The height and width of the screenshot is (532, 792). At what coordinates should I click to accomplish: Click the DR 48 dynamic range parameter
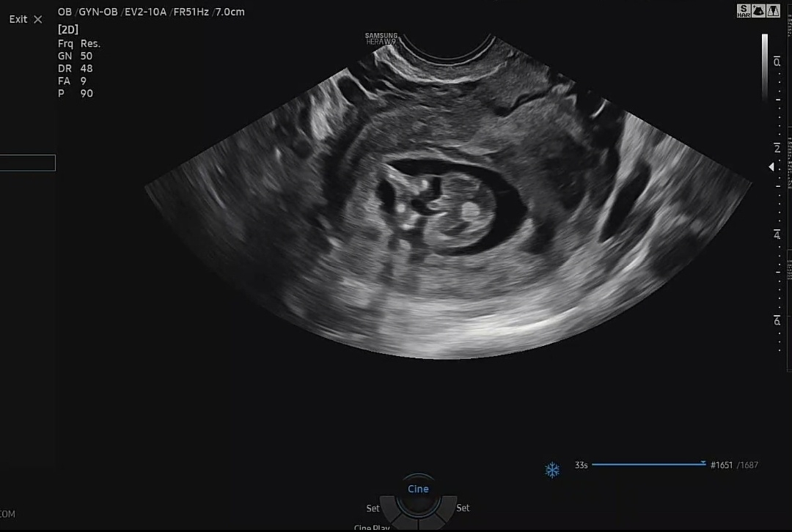(x=75, y=68)
